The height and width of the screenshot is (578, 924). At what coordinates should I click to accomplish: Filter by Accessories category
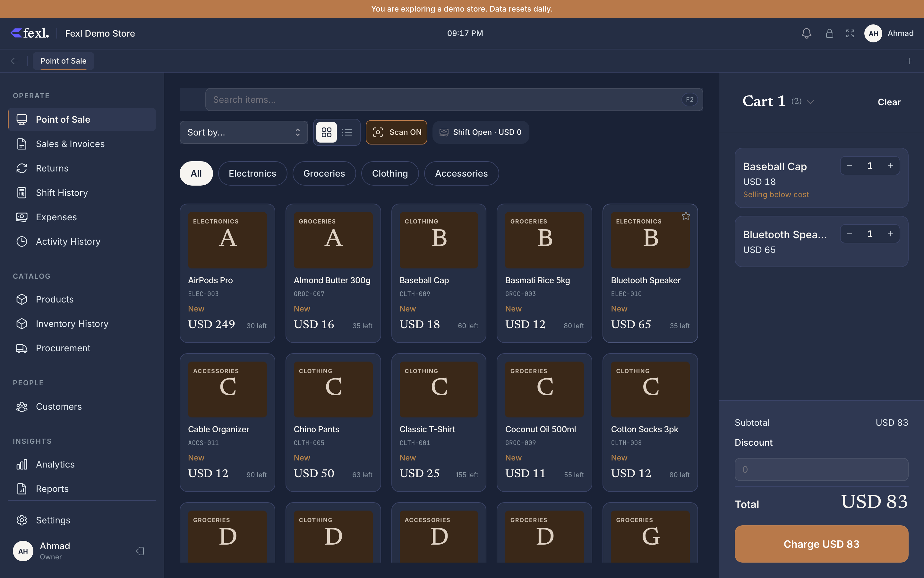click(461, 173)
